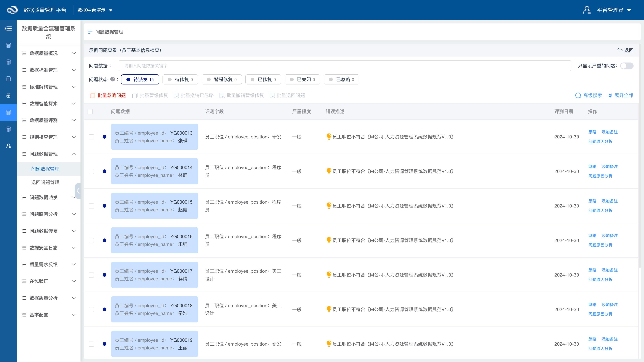Open the 数据中台演示 dropdown

pos(95,10)
